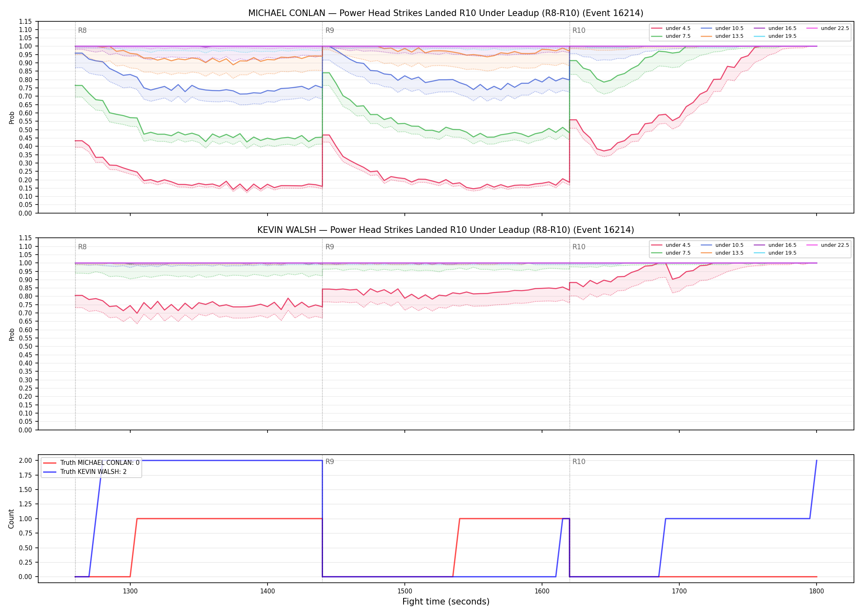Screen dimensions: 863x616
Task: Click 'under 16.5' legend entry in Conlan chart
Action: (x=775, y=28)
